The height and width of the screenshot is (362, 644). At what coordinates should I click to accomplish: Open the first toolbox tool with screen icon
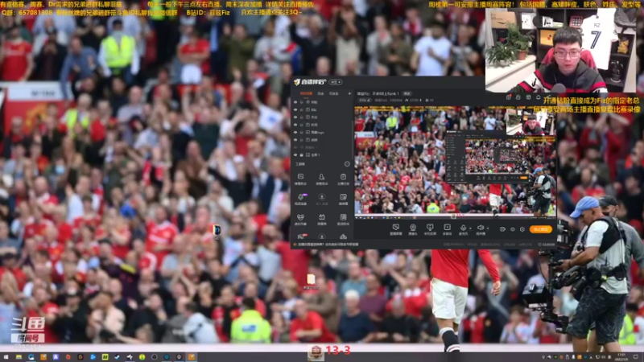coord(300,179)
